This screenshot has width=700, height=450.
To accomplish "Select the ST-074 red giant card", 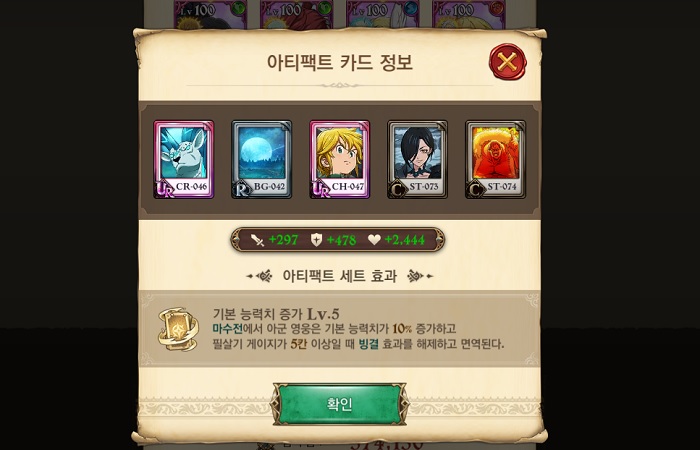I will [496, 159].
